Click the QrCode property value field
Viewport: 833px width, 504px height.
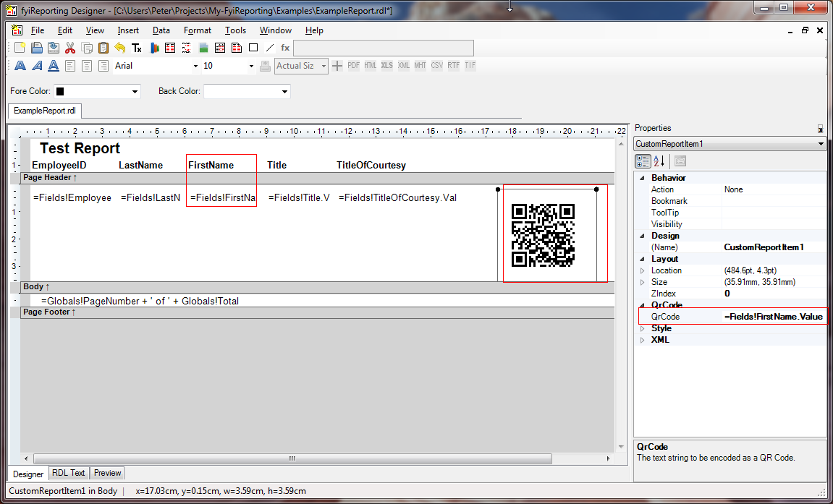pyautogui.click(x=774, y=317)
